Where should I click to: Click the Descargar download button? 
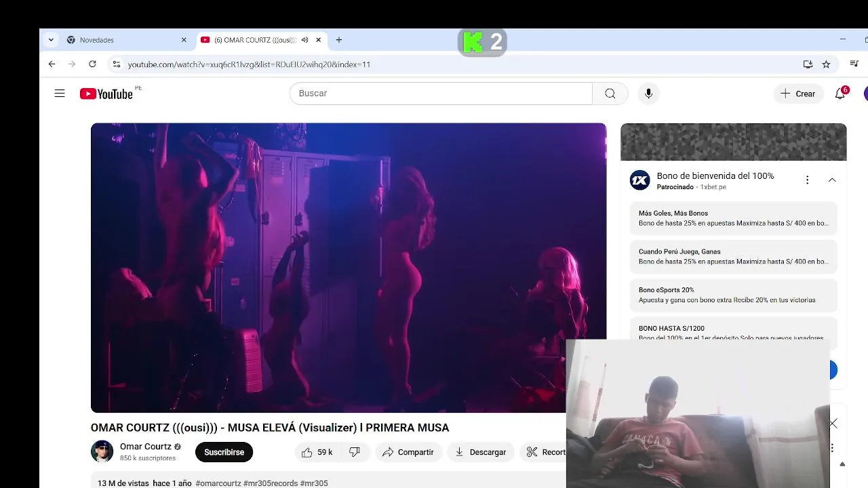[x=481, y=452]
